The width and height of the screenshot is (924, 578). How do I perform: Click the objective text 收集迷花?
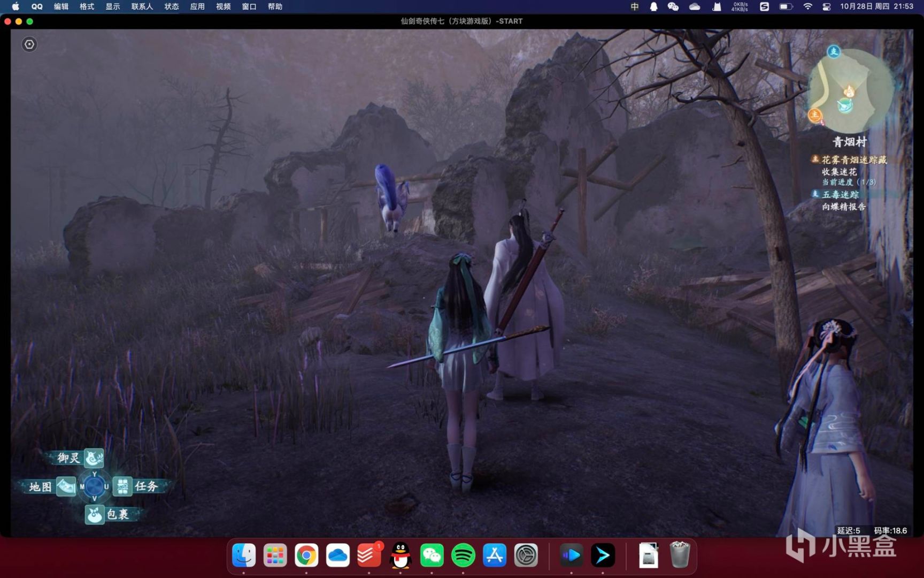[839, 172]
